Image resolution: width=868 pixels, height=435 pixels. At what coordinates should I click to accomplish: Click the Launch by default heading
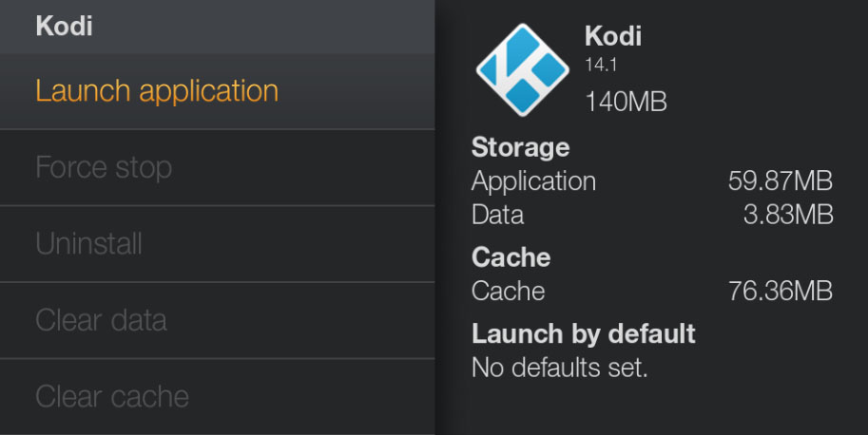click(584, 334)
